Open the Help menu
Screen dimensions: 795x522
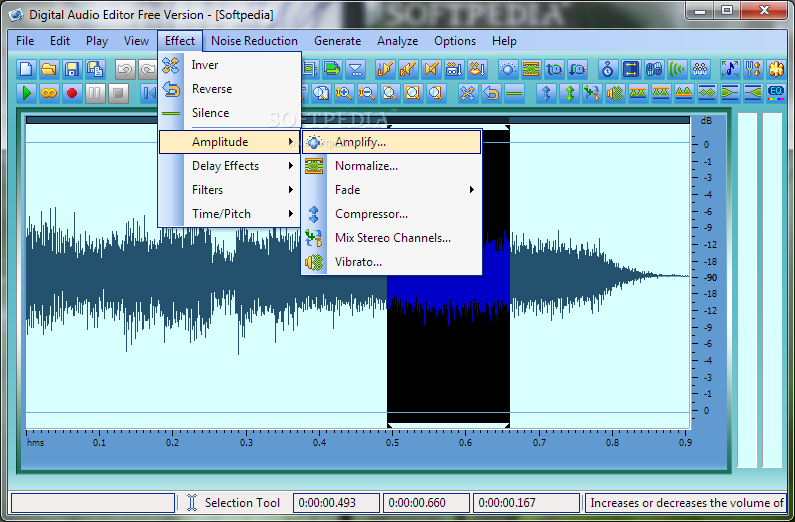click(504, 41)
